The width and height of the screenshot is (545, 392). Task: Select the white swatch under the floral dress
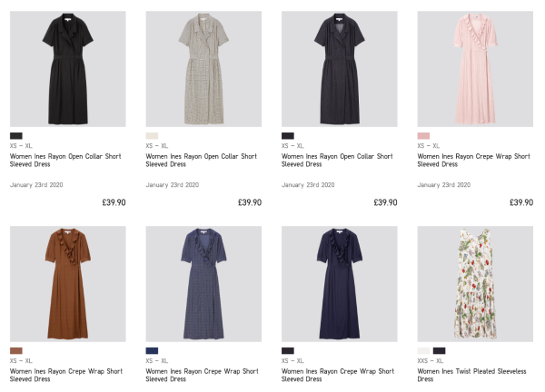[423, 350]
